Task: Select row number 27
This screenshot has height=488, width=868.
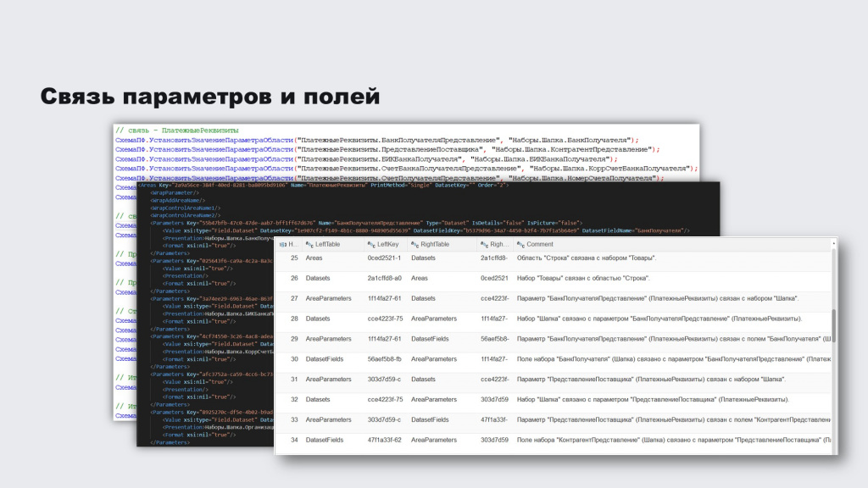Action: pos(294,299)
